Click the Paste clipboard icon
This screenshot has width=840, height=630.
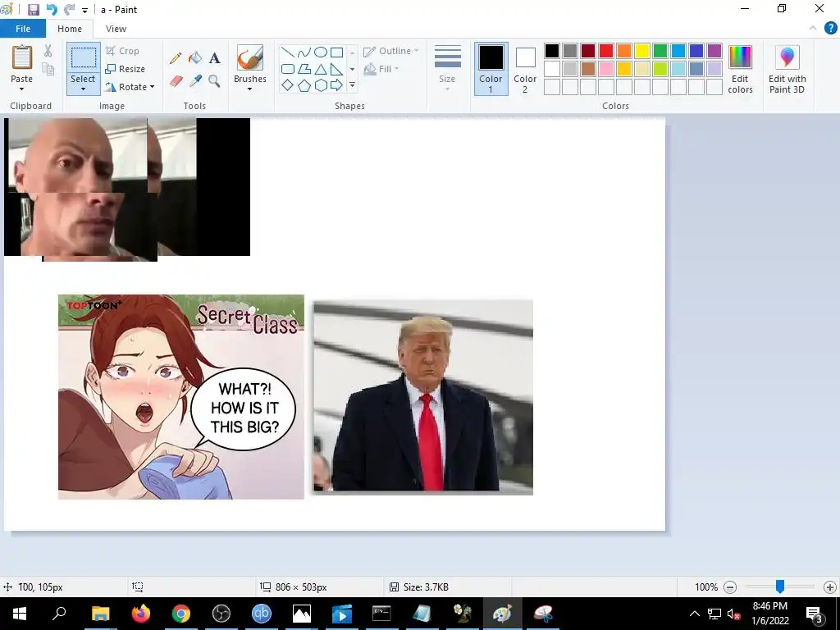pos(22,57)
